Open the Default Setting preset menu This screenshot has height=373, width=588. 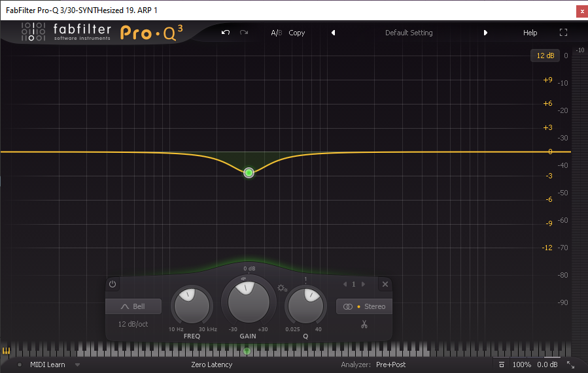pyautogui.click(x=409, y=33)
